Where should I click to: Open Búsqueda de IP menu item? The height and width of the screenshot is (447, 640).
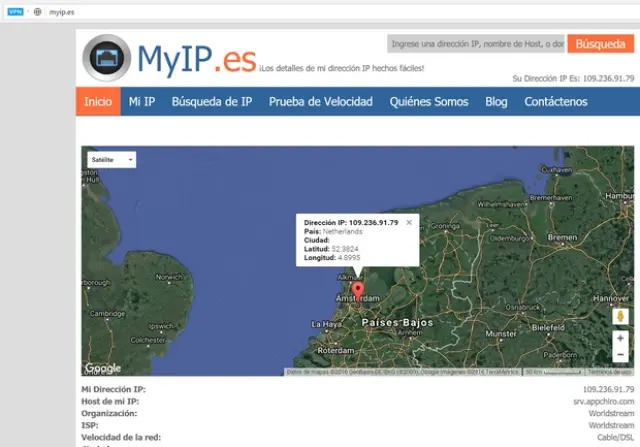(211, 102)
